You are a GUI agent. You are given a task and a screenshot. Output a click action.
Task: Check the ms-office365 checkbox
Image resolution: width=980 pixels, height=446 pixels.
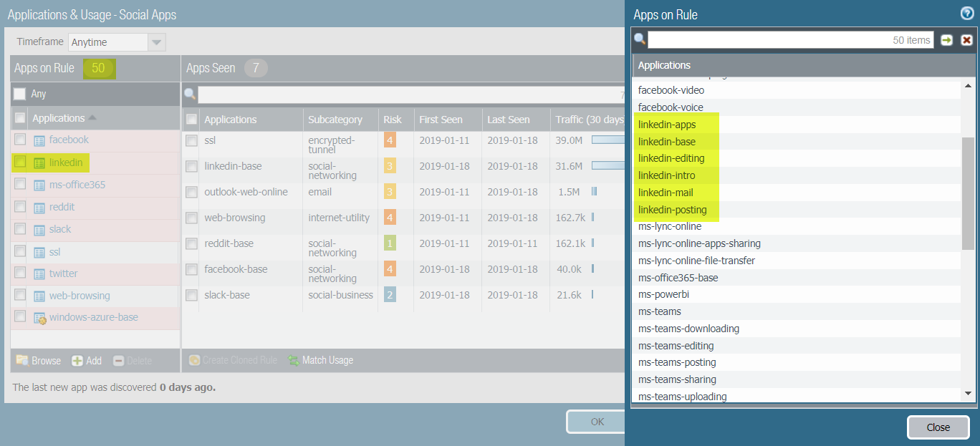20,184
